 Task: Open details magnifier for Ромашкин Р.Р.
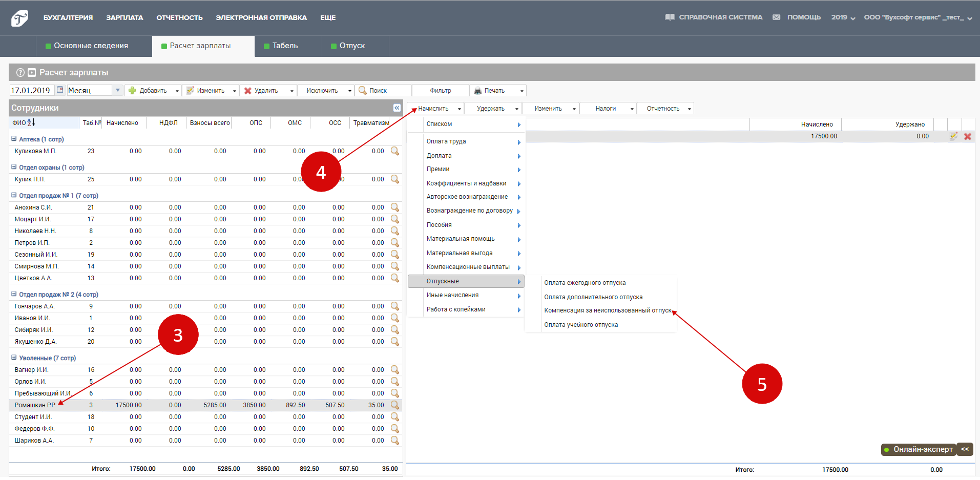[395, 405]
